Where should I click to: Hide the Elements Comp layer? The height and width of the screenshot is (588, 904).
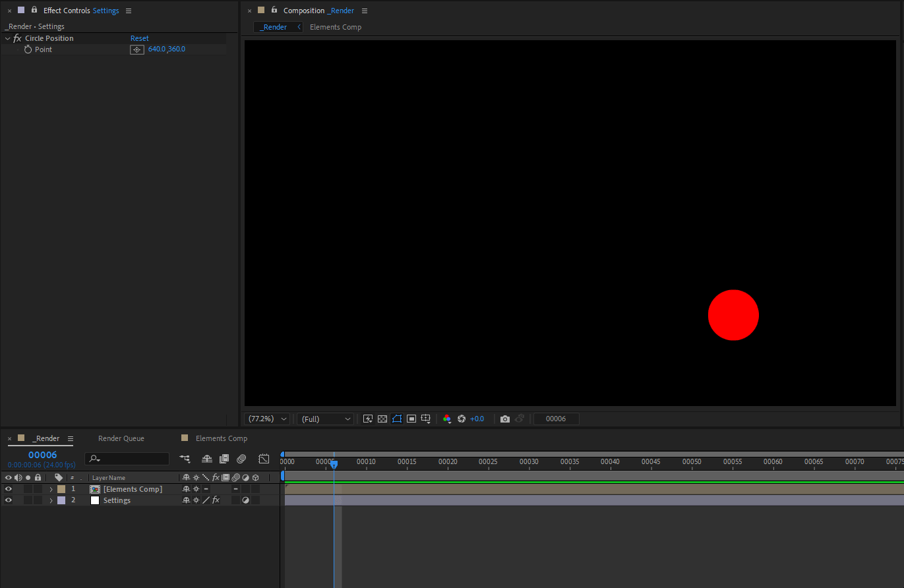(x=9, y=489)
